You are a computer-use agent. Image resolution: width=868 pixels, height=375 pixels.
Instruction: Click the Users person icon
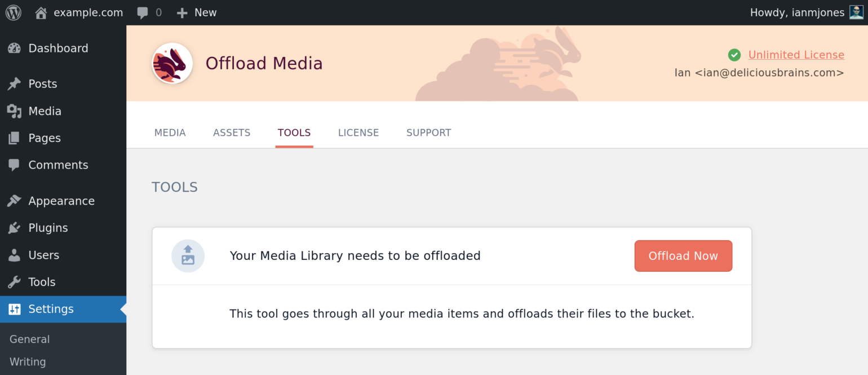(14, 255)
